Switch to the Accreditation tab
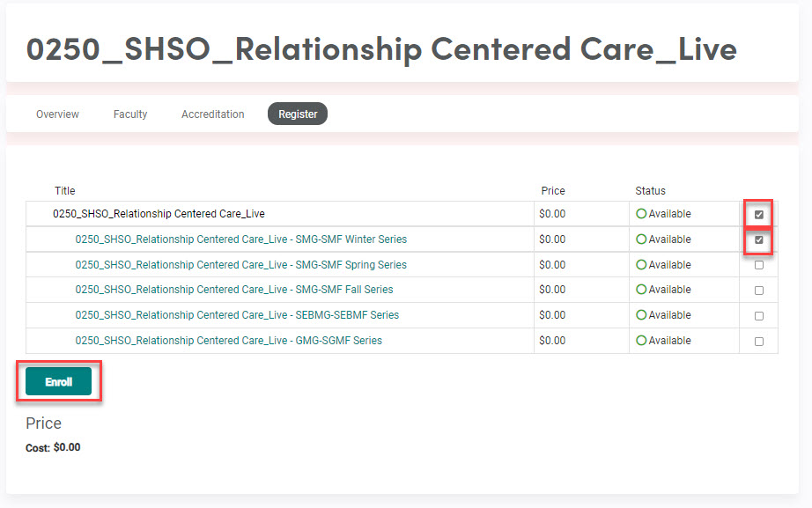This screenshot has height=508, width=812. (212, 114)
